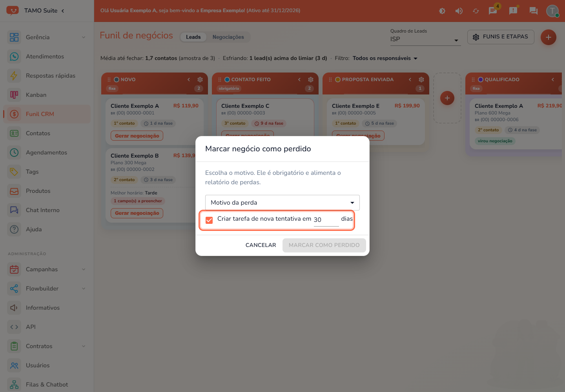Viewport: 565px width, 392px height.
Task: Open the Motivo da perda dropdown
Action: click(282, 203)
